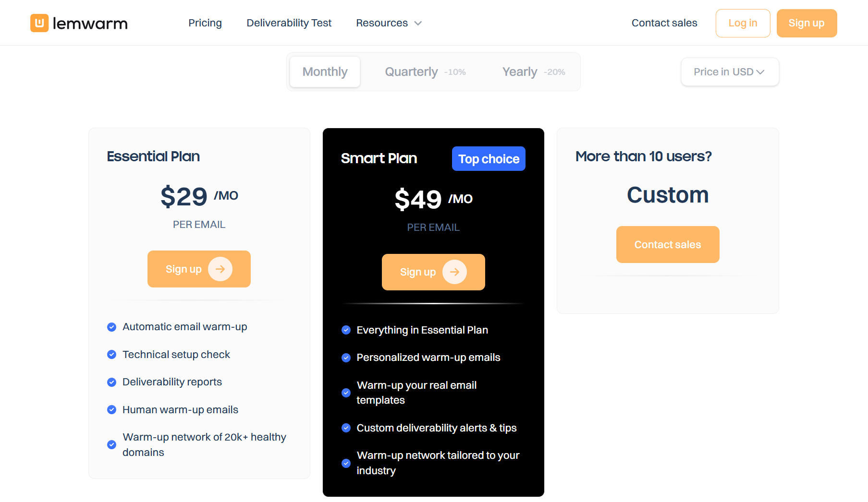Click the arrow inside Smart Plan's Sign up button

454,272
